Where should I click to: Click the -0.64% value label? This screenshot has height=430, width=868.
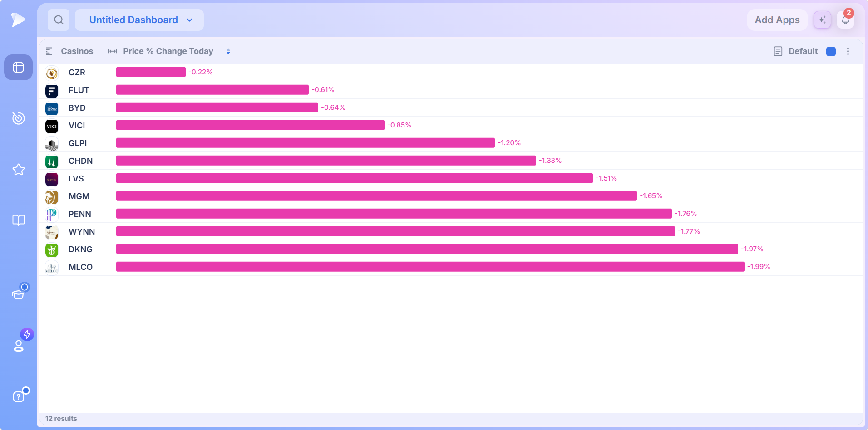[x=333, y=107]
